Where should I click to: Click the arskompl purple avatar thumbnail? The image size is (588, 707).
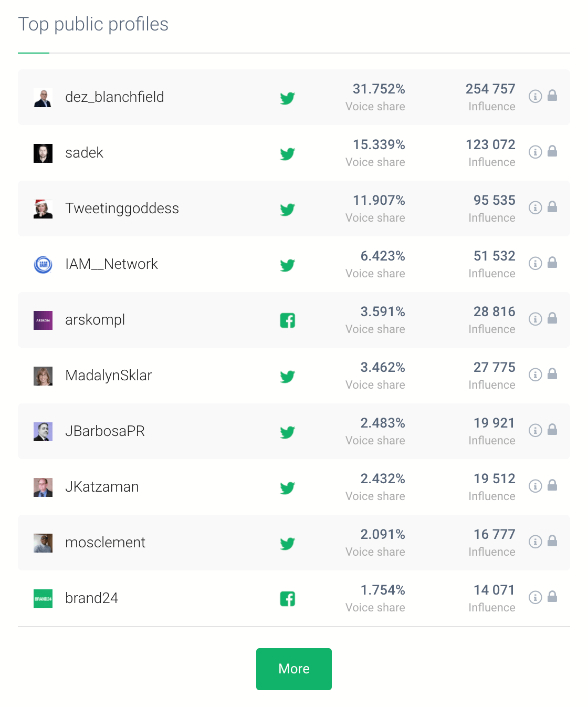[x=43, y=320]
